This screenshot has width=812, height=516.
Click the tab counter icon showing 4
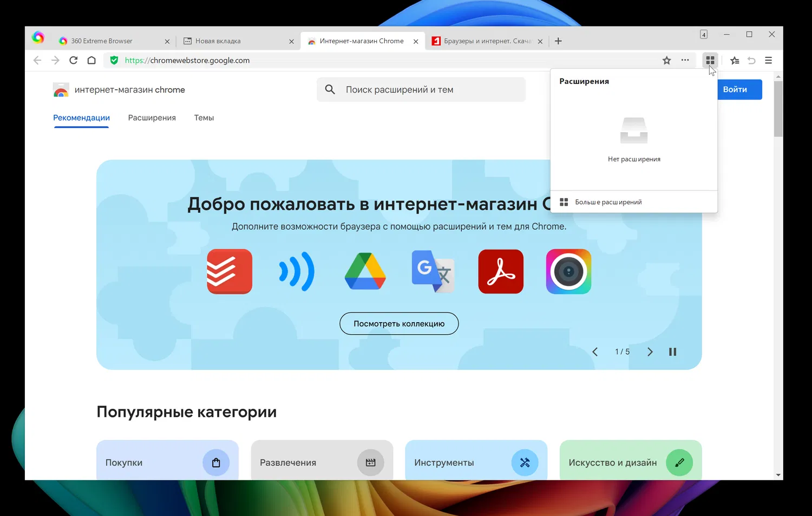704,34
